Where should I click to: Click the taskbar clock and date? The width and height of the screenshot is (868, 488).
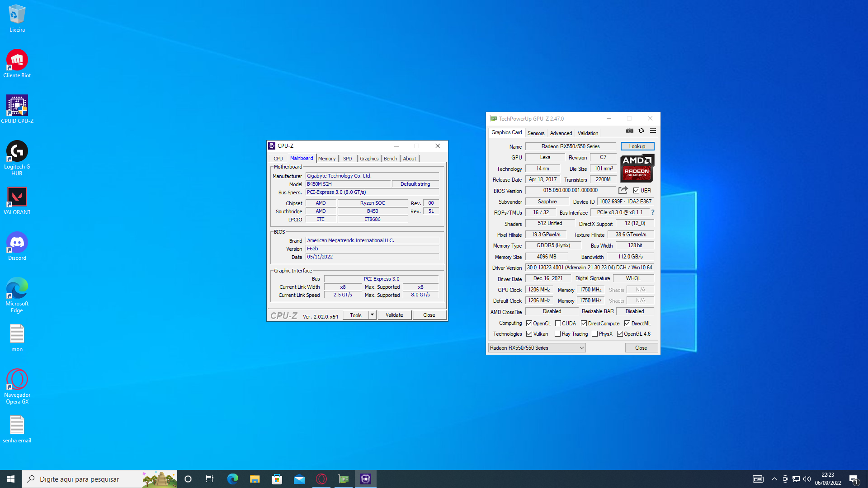pos(828,479)
